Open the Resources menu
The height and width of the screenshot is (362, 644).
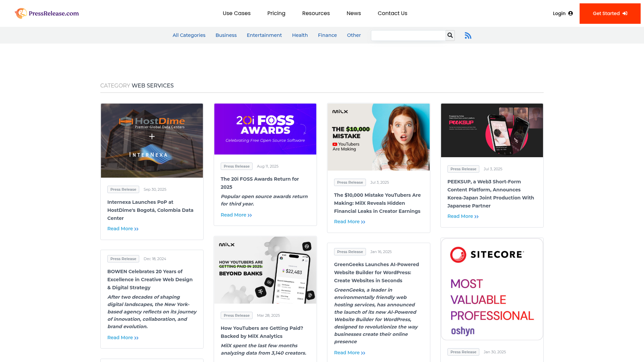coord(316,13)
